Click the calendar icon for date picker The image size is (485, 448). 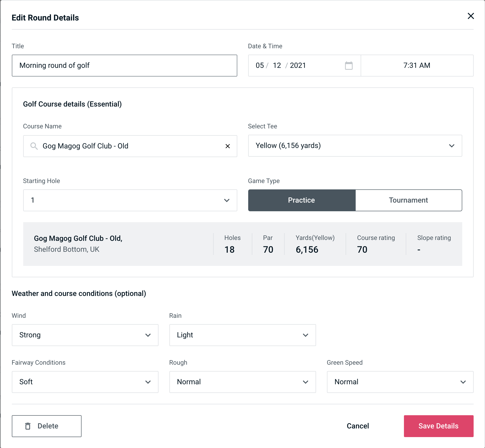tap(349, 66)
